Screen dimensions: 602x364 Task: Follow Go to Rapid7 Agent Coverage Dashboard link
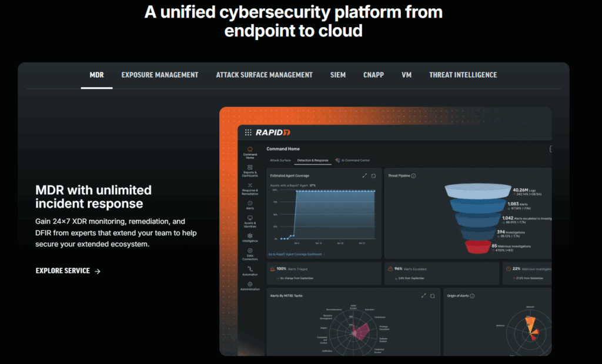coord(296,254)
